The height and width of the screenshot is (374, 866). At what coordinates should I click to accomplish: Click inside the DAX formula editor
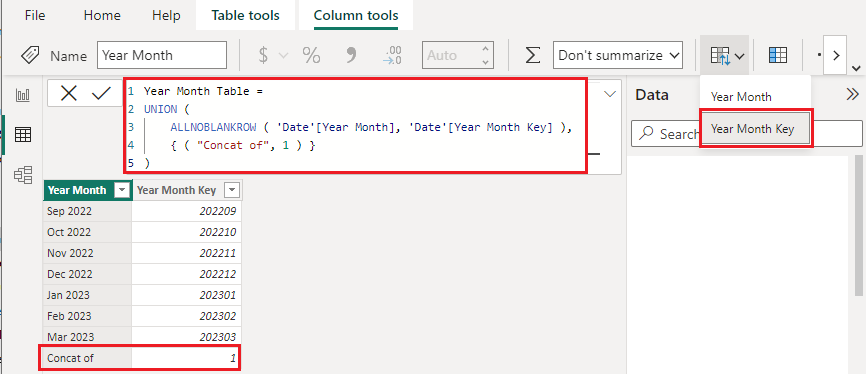[x=355, y=127]
